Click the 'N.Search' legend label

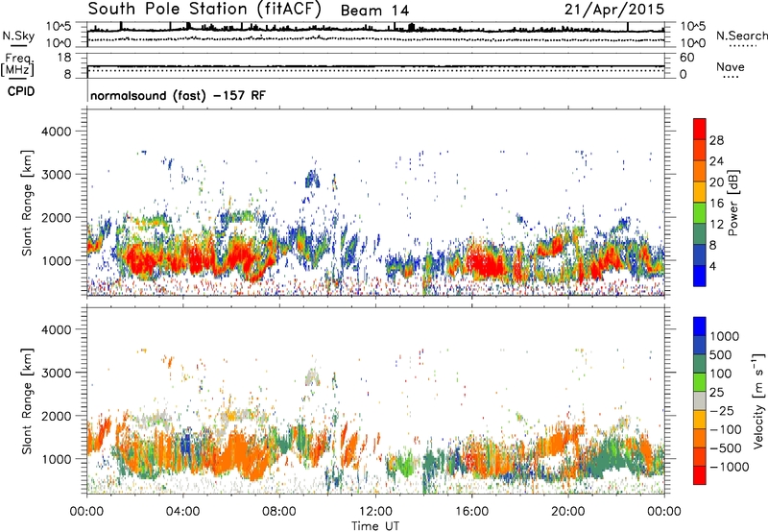click(x=741, y=36)
